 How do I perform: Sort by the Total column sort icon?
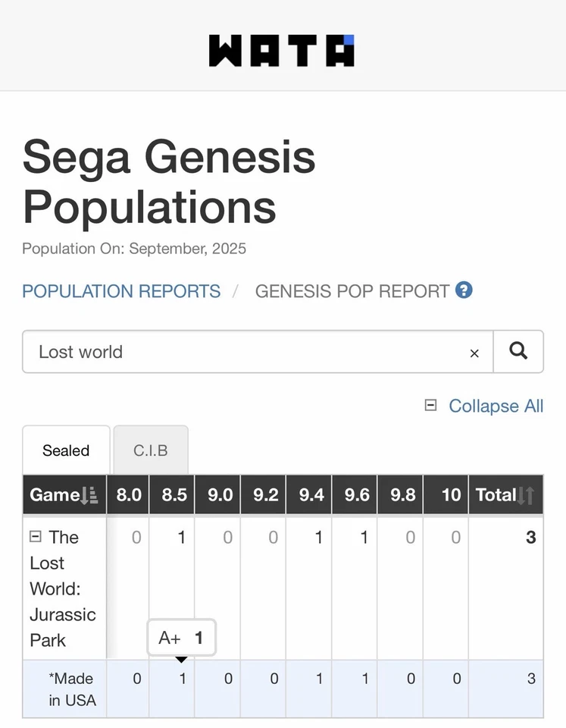(527, 496)
